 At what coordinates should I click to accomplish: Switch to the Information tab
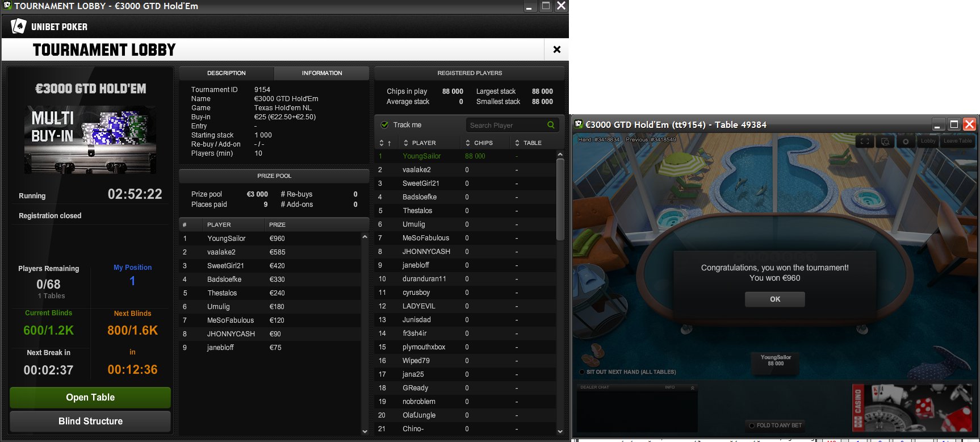tap(322, 73)
